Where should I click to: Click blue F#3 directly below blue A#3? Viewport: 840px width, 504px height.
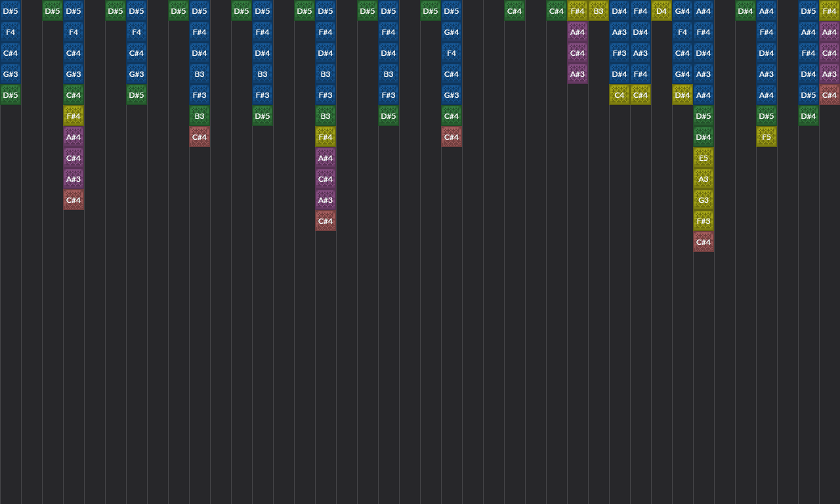point(619,53)
